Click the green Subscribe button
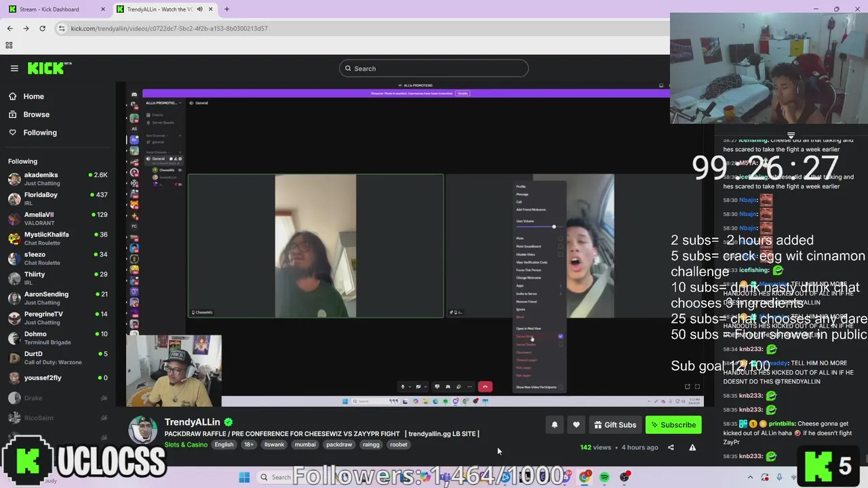Viewport: 868px width, 488px height. (x=673, y=425)
